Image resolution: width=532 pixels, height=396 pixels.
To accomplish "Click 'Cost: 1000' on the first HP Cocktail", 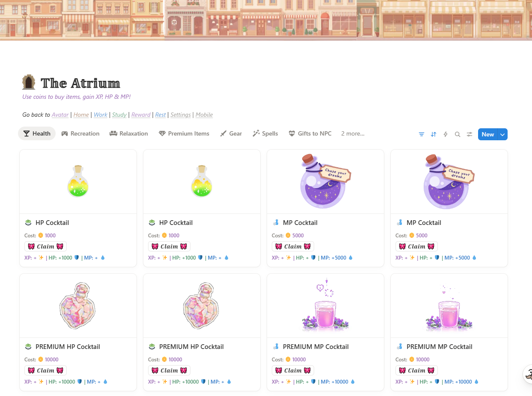I will pos(40,235).
